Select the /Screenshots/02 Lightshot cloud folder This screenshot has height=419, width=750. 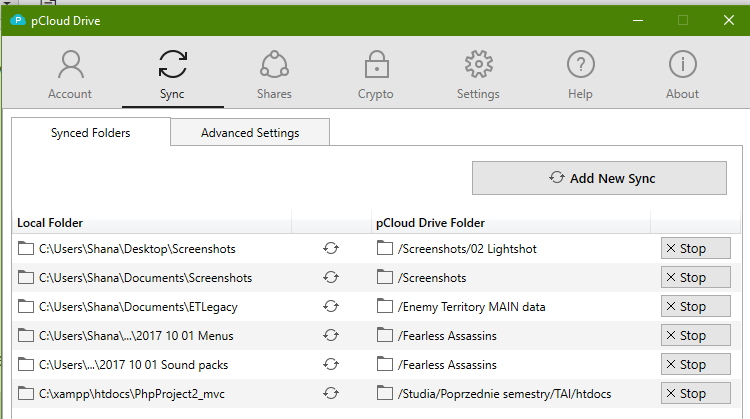tap(467, 249)
